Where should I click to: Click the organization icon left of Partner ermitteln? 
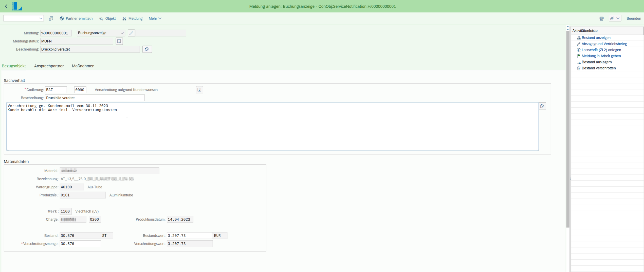click(x=51, y=18)
